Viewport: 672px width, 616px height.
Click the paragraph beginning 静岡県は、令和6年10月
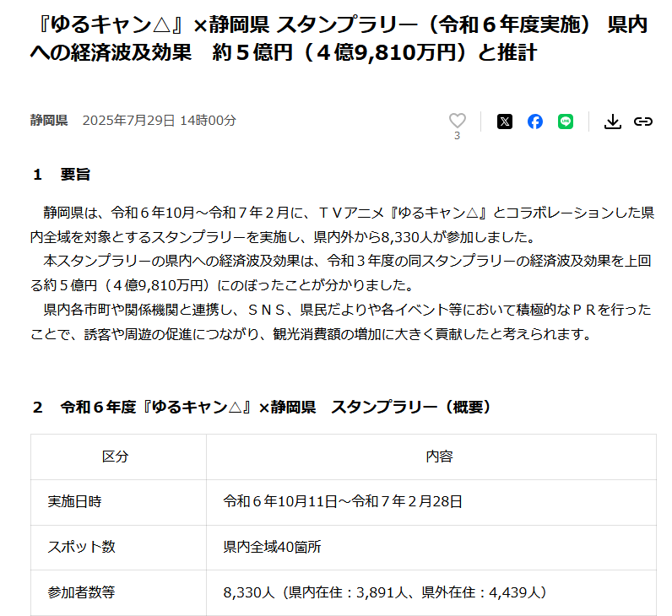point(342,224)
